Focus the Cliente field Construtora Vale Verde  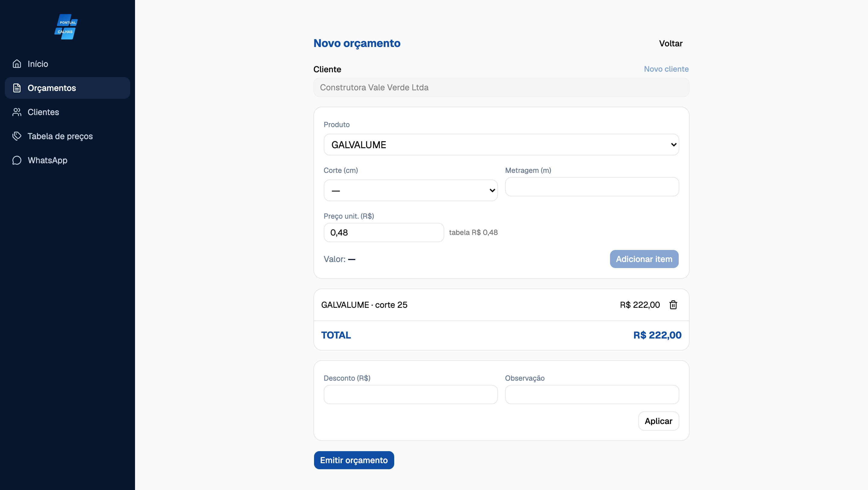tap(501, 88)
